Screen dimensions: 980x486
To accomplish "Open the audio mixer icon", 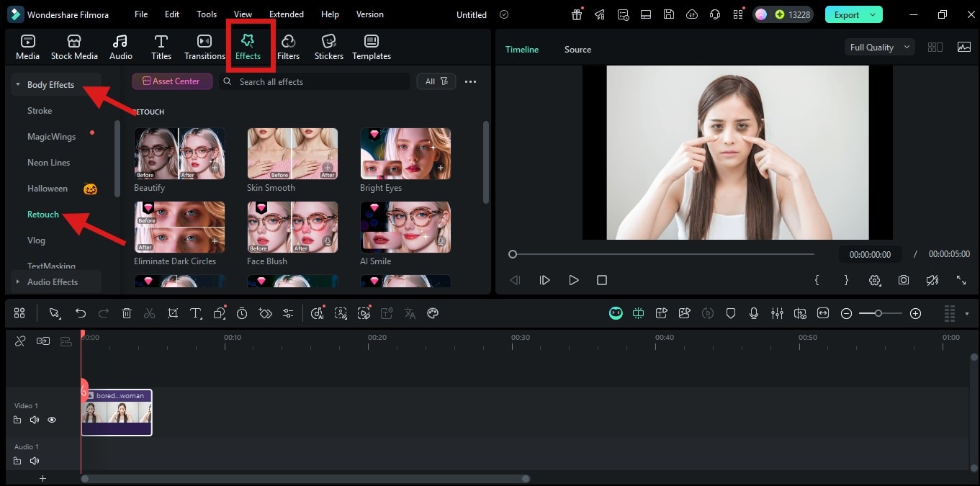I will [777, 313].
